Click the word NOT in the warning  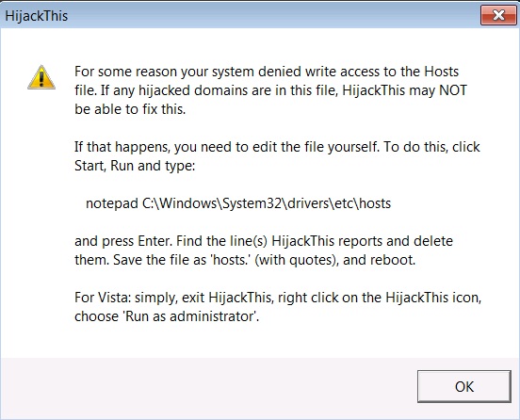453,90
